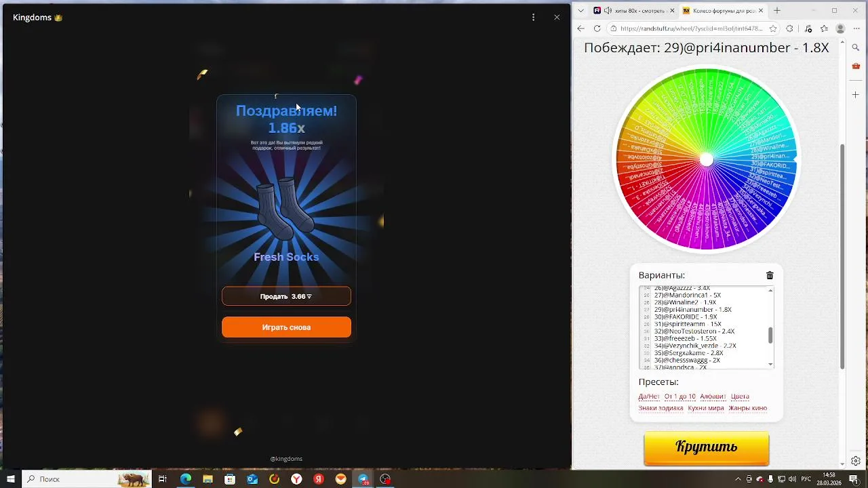The width and height of the screenshot is (868, 488).
Task: Open the volume control in tray
Action: click(x=792, y=479)
